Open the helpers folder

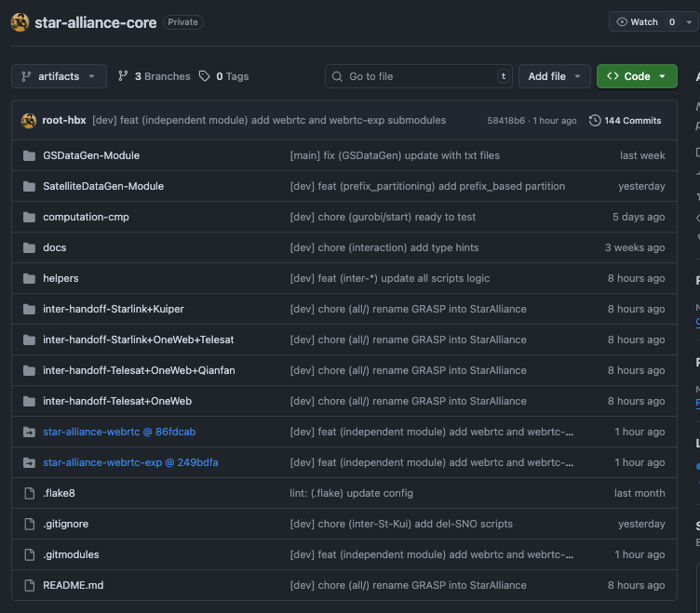(61, 278)
